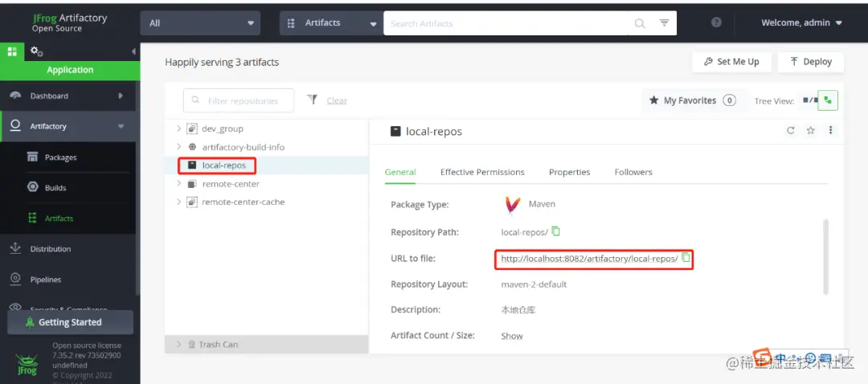
Task: Open the advanced search filter icon
Action: point(665,23)
